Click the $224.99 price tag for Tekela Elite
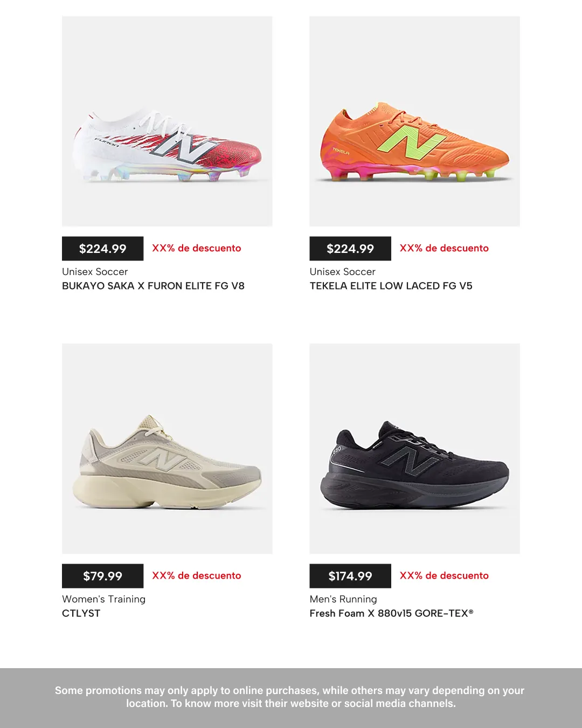The width and height of the screenshot is (582, 728). [x=350, y=249]
